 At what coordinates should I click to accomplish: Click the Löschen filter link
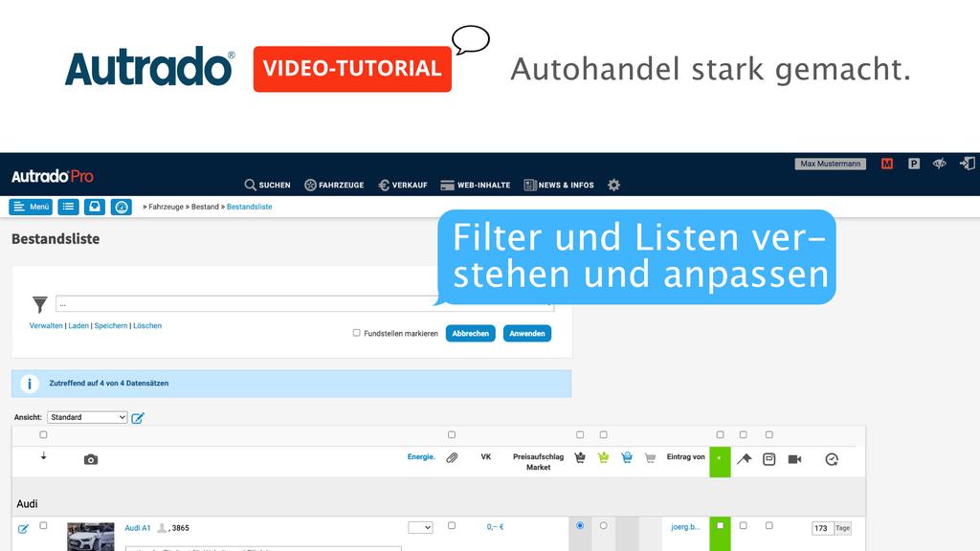coord(147,325)
